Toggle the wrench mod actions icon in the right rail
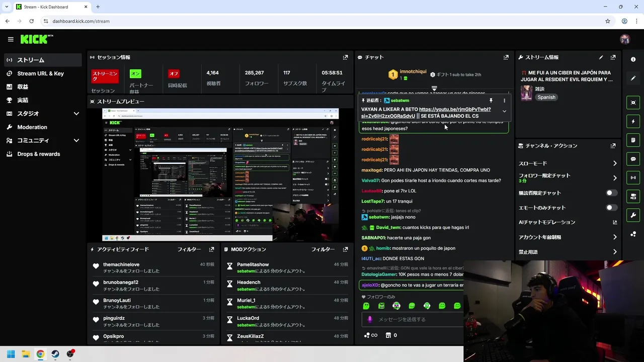 (x=633, y=215)
